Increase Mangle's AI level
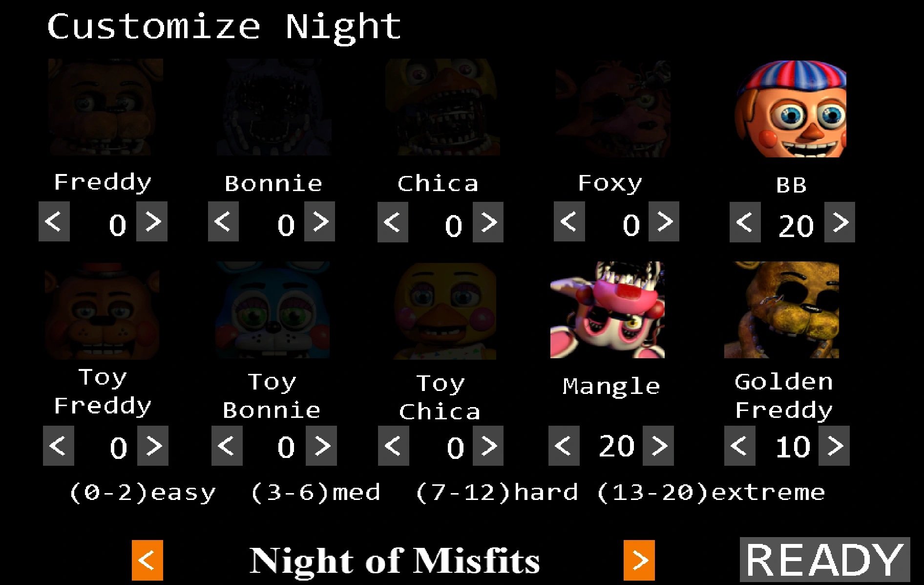Image resolution: width=924 pixels, height=585 pixels. [658, 446]
